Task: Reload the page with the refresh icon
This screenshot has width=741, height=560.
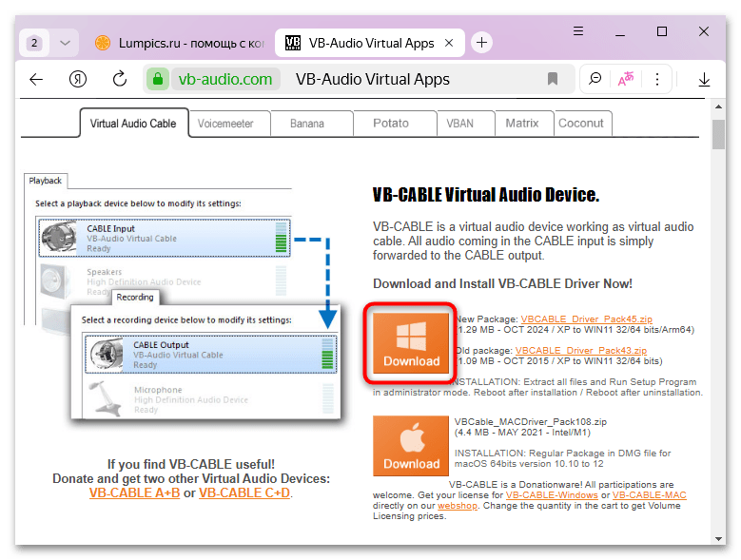Action: coord(120,79)
